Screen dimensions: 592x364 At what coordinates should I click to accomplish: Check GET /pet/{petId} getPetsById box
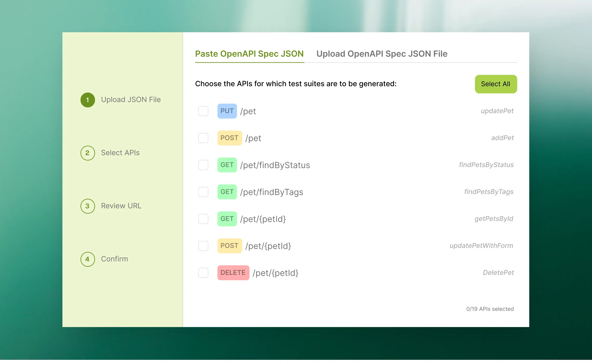coord(203,219)
